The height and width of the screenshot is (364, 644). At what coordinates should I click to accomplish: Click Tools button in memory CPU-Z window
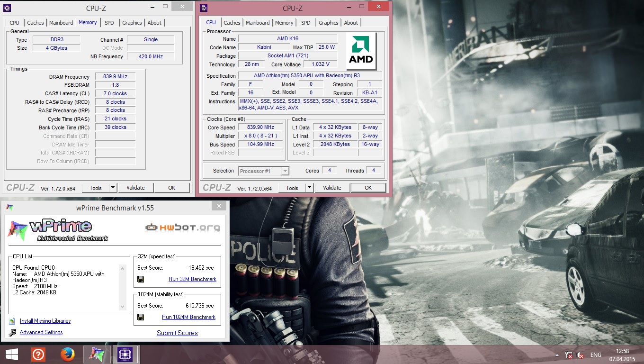pyautogui.click(x=96, y=188)
